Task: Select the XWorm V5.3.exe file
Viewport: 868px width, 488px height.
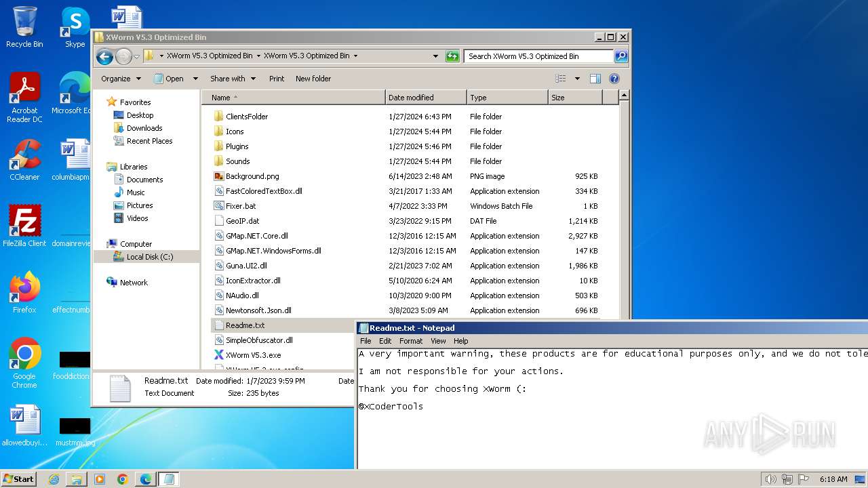Action: 252,355
